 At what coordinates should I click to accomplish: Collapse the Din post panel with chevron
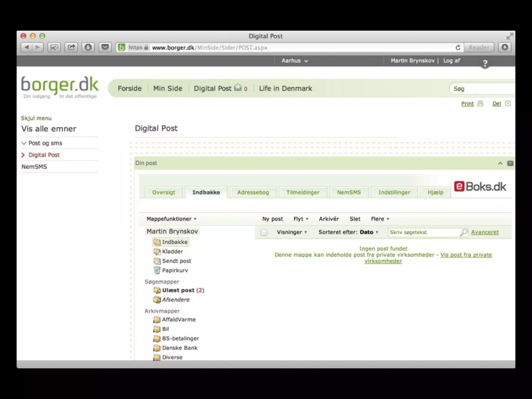click(500, 163)
